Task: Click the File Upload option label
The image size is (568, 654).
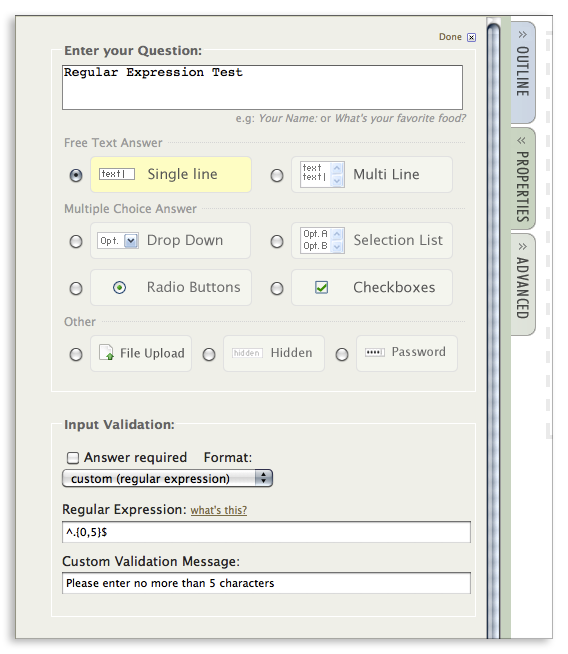Action: [152, 353]
